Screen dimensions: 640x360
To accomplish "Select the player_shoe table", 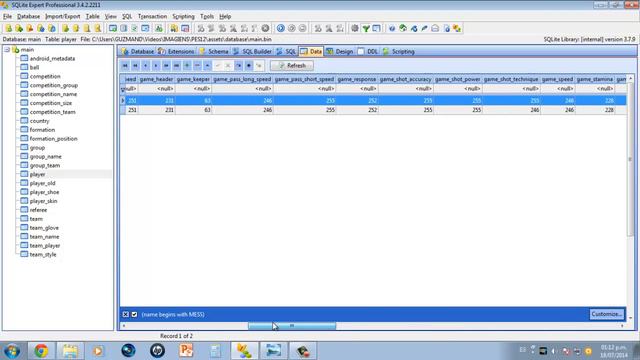I will pyautogui.click(x=44, y=192).
